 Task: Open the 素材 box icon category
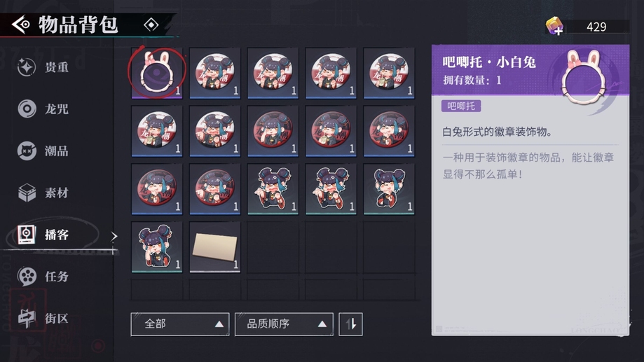[27, 193]
